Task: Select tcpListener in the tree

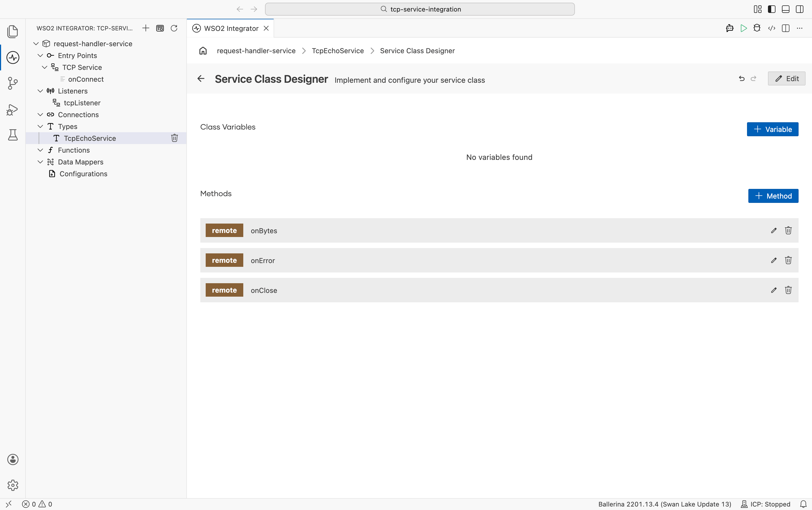Action: tap(82, 103)
